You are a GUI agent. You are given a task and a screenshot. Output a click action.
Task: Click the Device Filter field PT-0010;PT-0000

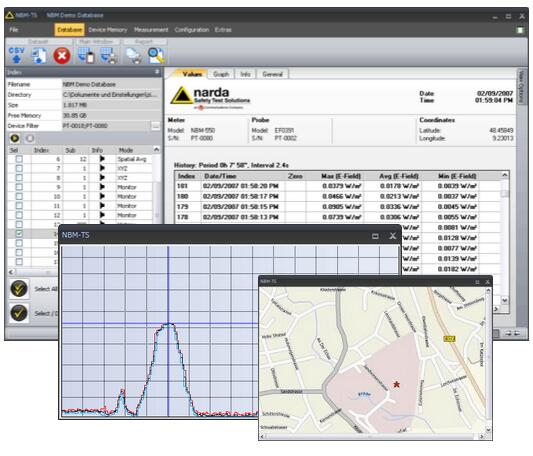click(x=105, y=126)
